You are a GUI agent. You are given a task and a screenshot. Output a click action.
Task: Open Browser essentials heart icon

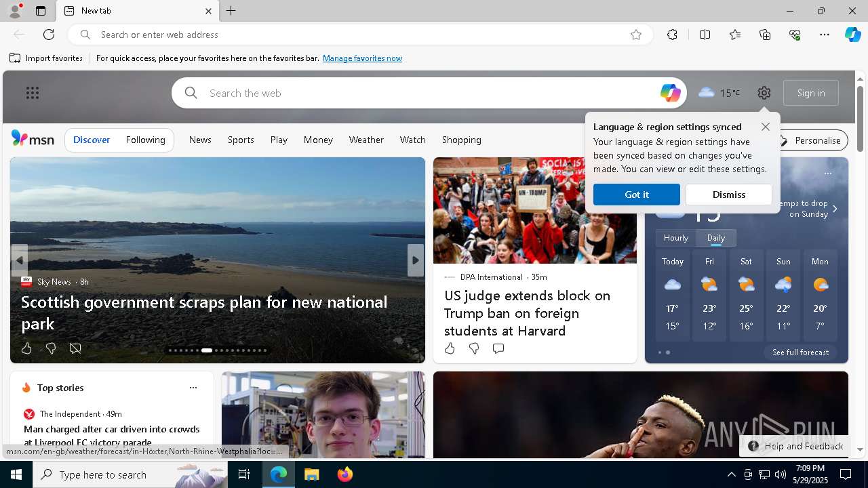795,35
